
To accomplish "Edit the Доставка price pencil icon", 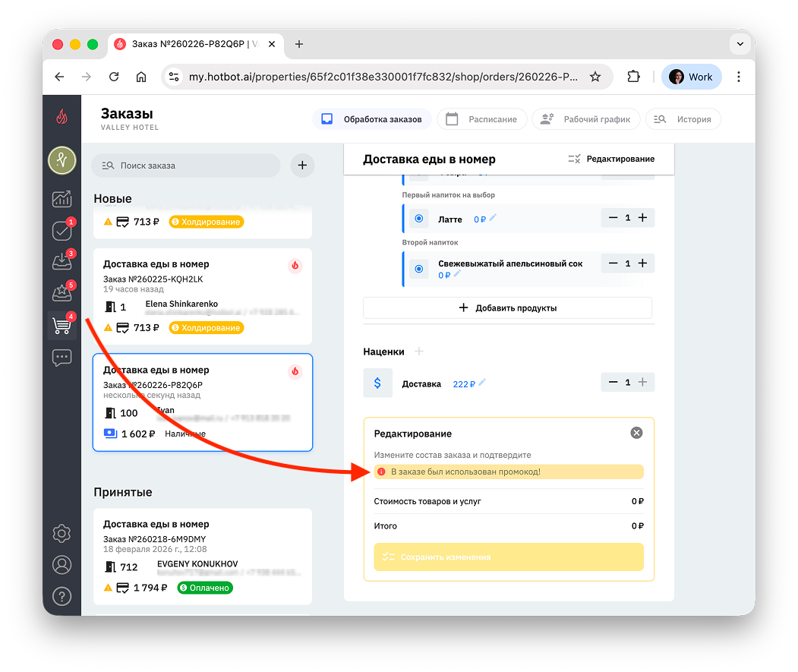I will pyautogui.click(x=482, y=383).
